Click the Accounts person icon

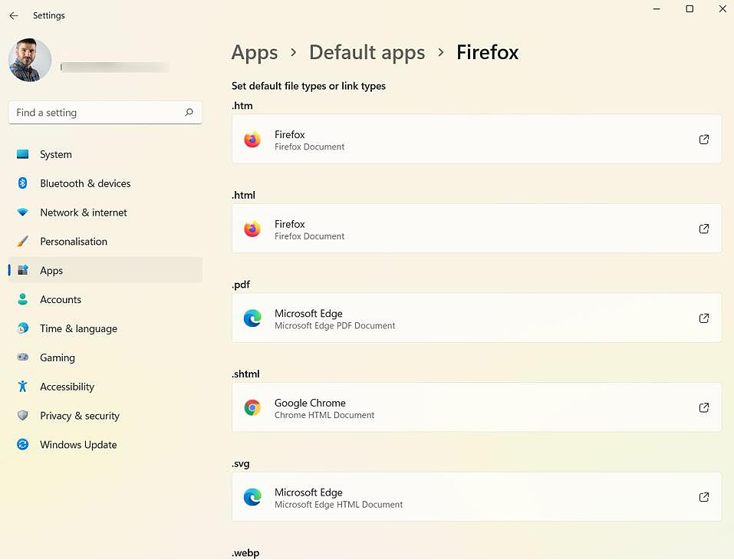[x=22, y=299]
